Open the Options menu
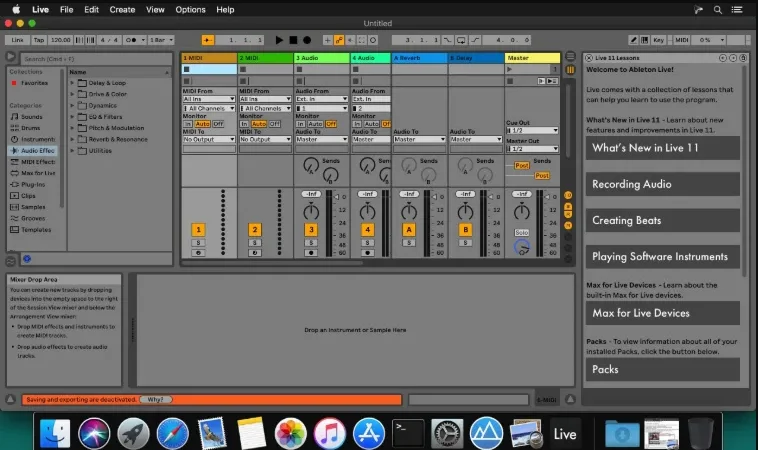Screen dimensions: 758x450 190,10
